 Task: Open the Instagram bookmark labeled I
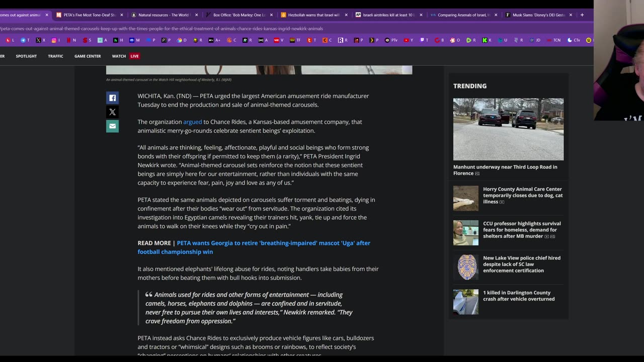point(56,40)
